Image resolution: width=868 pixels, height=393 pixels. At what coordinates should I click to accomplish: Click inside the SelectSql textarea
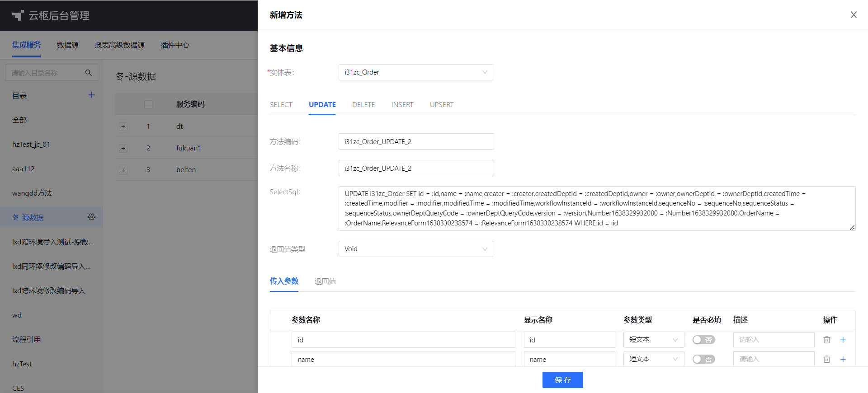point(597,208)
